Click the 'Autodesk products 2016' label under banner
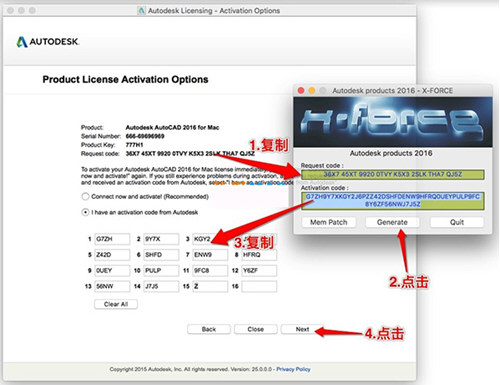Viewport: 500px width, 385px height. (x=391, y=153)
